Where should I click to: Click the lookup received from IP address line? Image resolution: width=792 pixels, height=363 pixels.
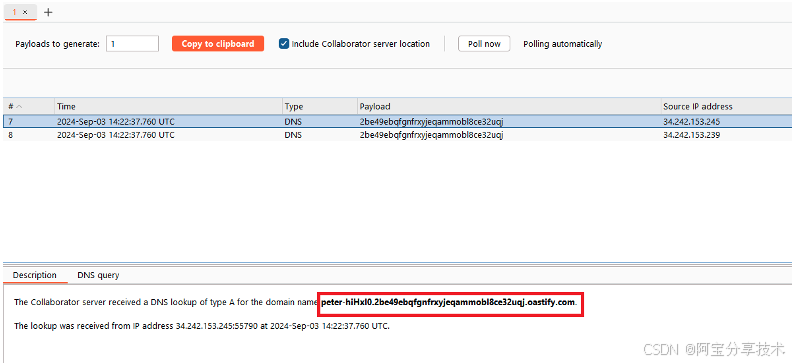coord(202,326)
